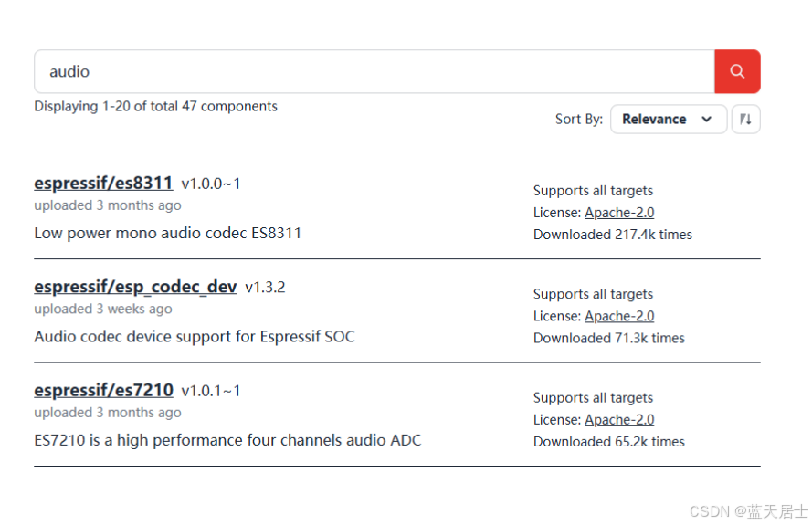Open the espressif/esp_codec_dev component link

pos(135,287)
